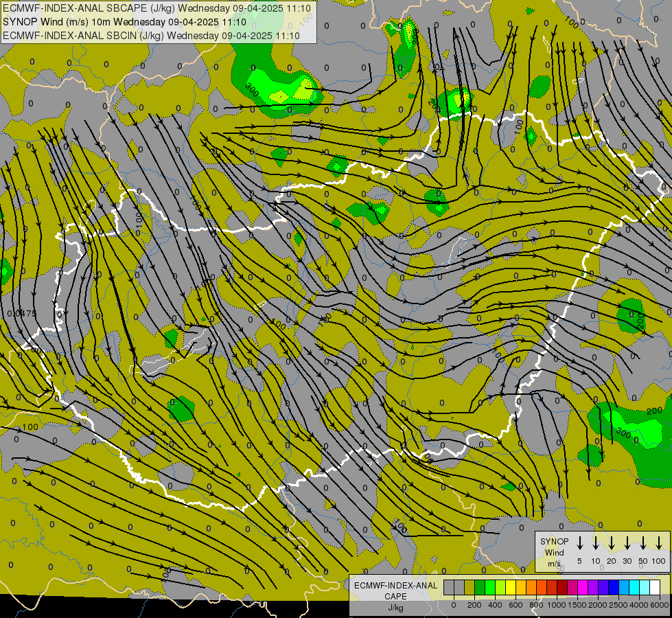Click the 800 tick label on the color scale
Screen dimensions: 672x618
(536, 605)
